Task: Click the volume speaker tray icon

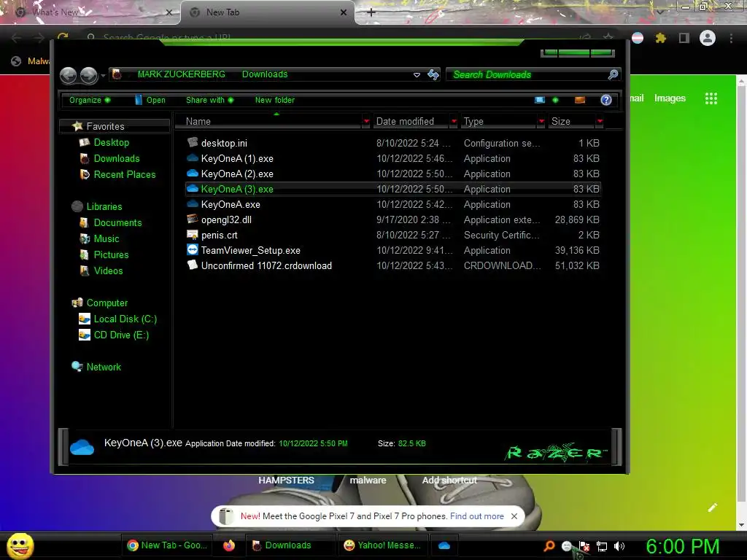Action: (619, 546)
